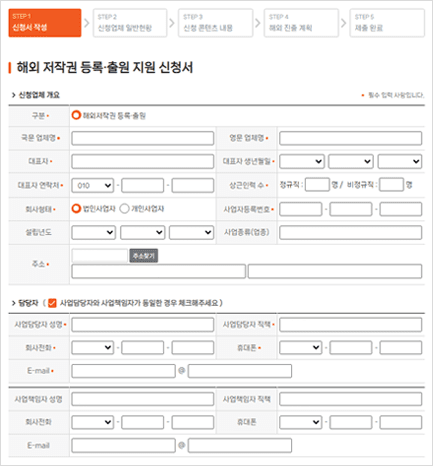Open the 대표자 생년월일 year dropdown

pos(302,162)
